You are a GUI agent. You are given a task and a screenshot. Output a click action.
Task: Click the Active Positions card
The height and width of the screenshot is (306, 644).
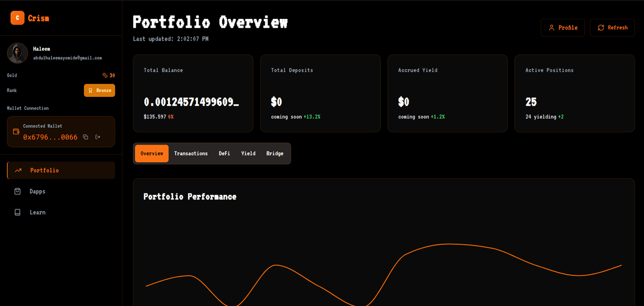point(574,93)
